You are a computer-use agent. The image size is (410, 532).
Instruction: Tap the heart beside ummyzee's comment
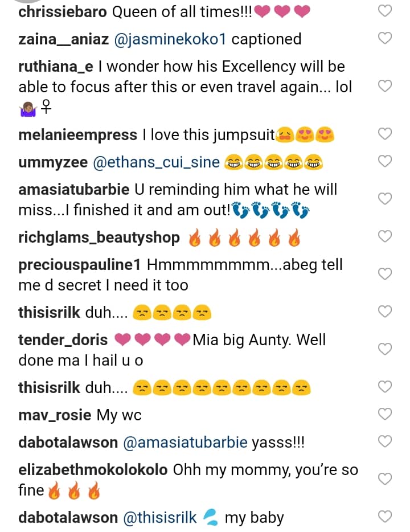386,161
